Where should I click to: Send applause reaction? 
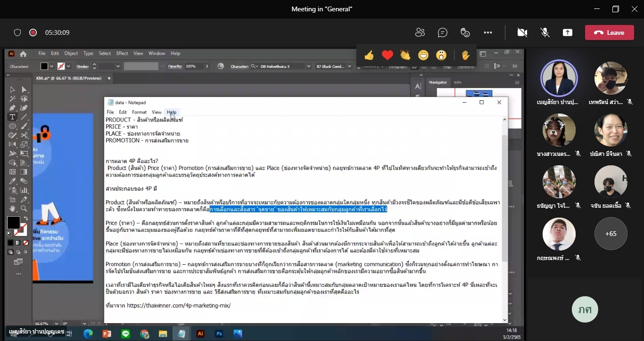(x=405, y=56)
